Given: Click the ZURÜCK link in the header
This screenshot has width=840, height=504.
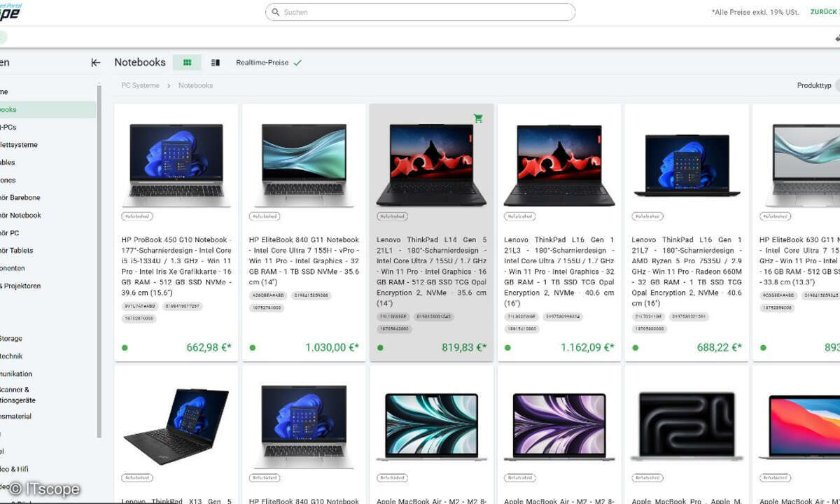Looking at the screenshot, I should click(824, 12).
